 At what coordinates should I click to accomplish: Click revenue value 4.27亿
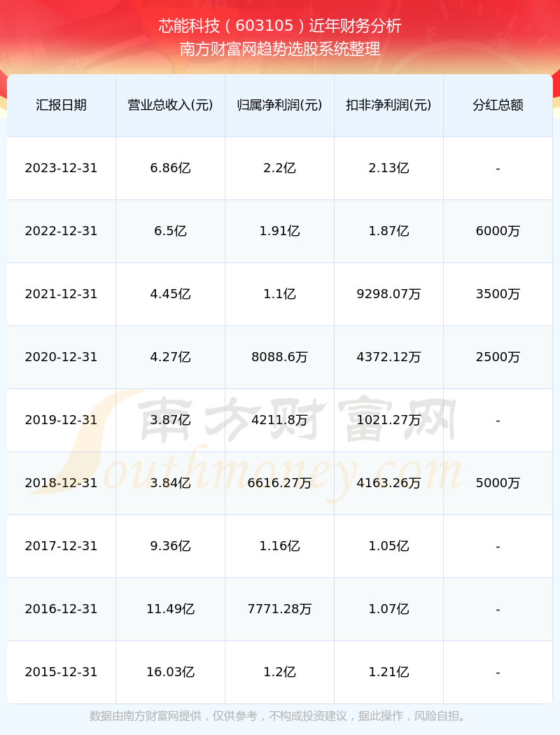pos(170,357)
